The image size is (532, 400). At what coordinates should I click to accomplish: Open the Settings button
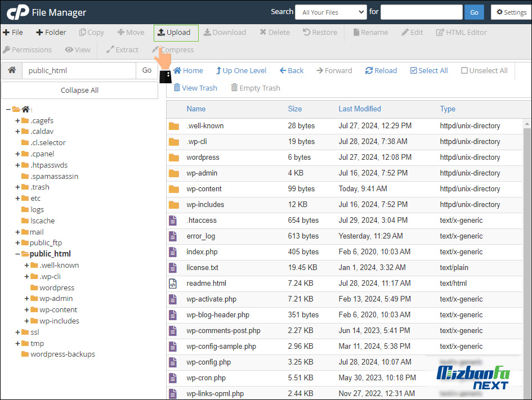click(x=511, y=12)
